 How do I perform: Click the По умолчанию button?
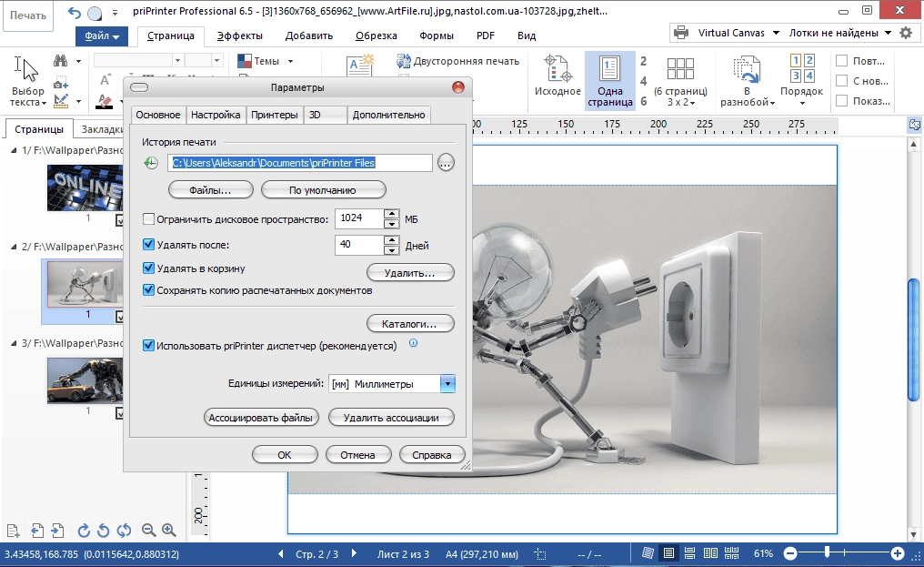click(x=323, y=190)
